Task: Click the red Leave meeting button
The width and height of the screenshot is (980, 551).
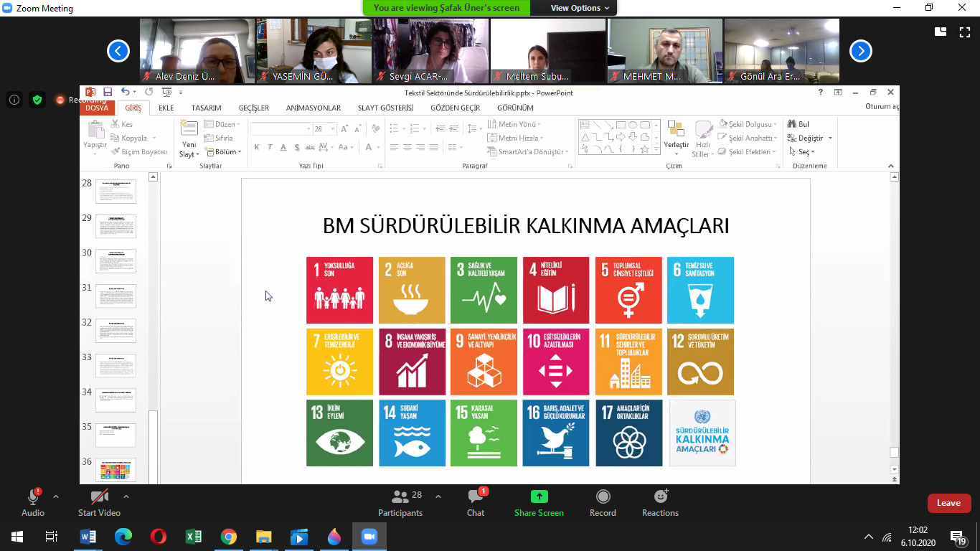Action: click(x=948, y=503)
